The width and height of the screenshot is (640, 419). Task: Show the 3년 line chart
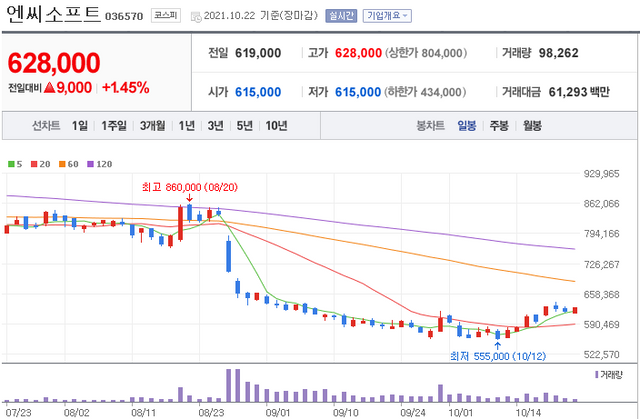pos(215,126)
